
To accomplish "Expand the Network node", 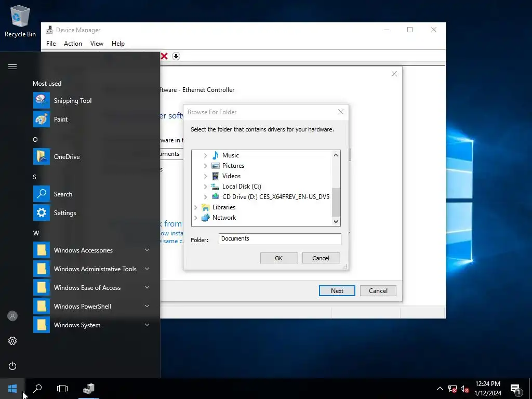I will point(195,218).
